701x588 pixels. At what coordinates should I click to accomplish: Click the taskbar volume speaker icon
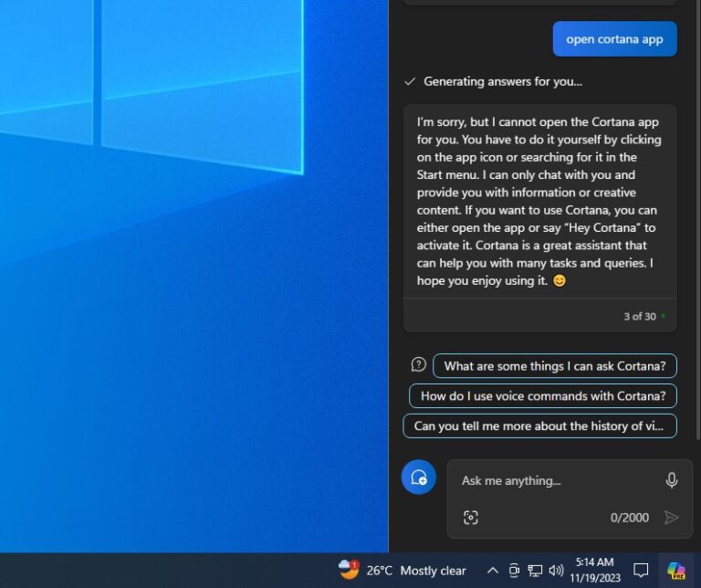556,570
